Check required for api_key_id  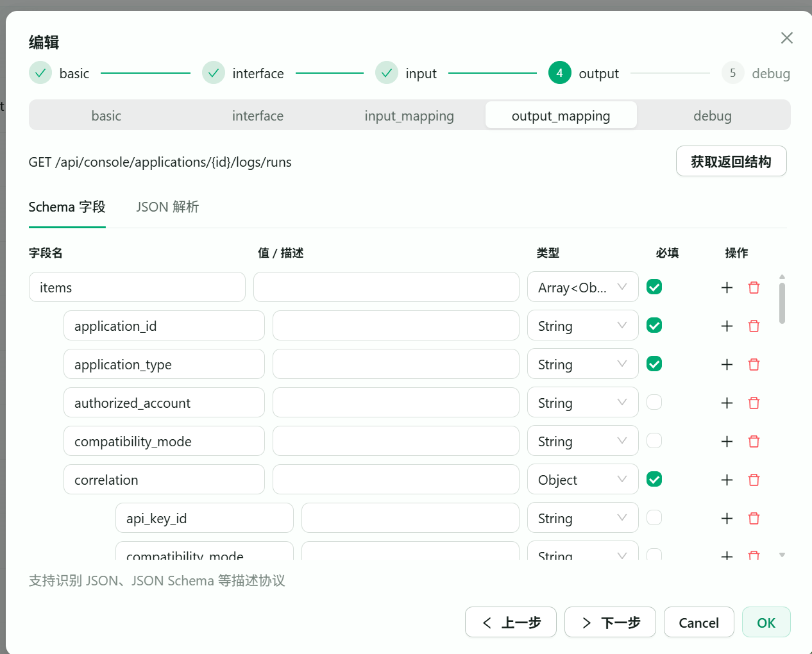point(654,517)
